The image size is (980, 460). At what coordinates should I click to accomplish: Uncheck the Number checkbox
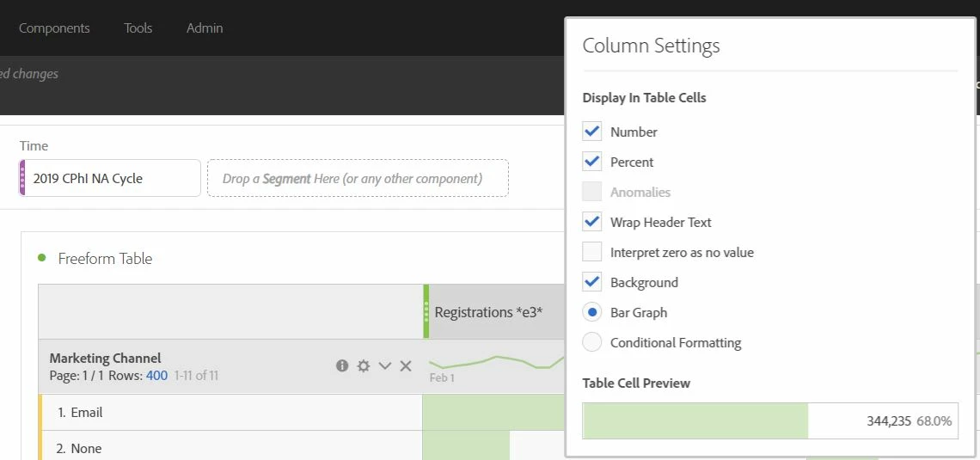[592, 132]
